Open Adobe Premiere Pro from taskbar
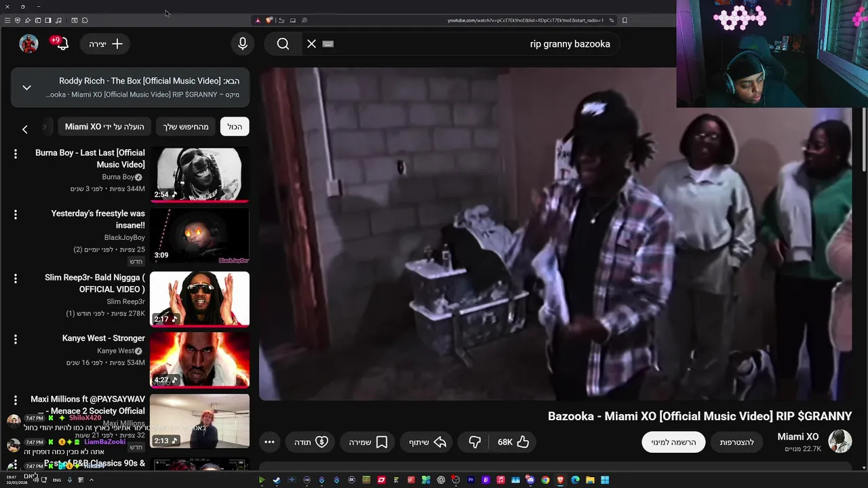868x488 pixels. click(x=471, y=480)
